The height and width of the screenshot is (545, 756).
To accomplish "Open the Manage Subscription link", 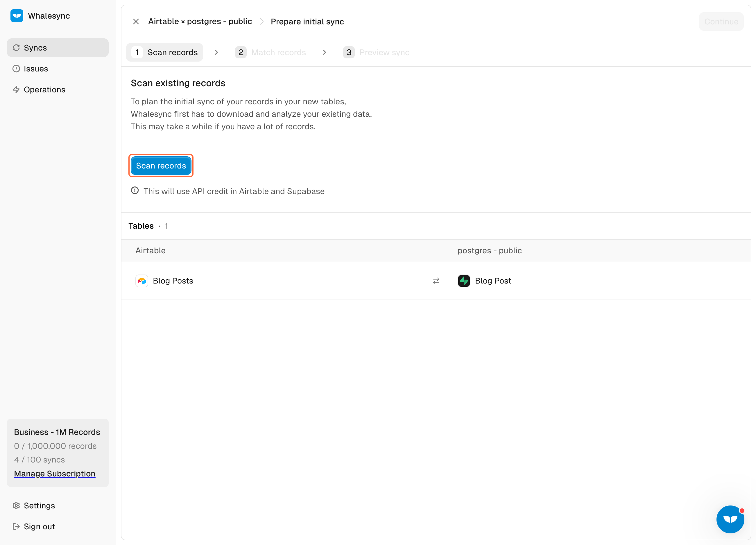I will click(55, 474).
